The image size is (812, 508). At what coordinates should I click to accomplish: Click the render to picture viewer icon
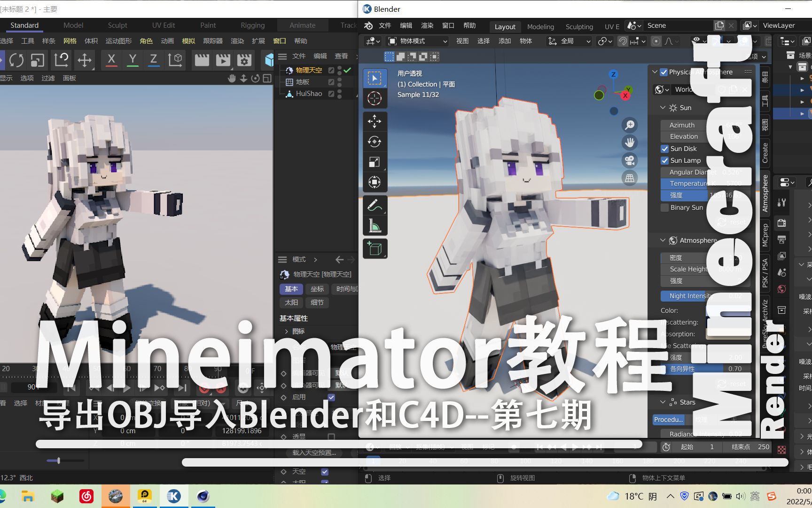[x=223, y=60]
